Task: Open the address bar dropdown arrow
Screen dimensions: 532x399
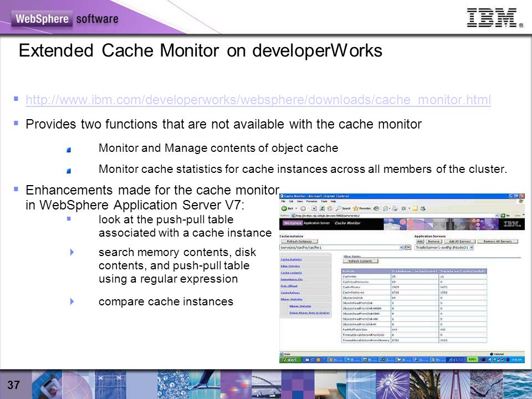Action: tap(497, 216)
